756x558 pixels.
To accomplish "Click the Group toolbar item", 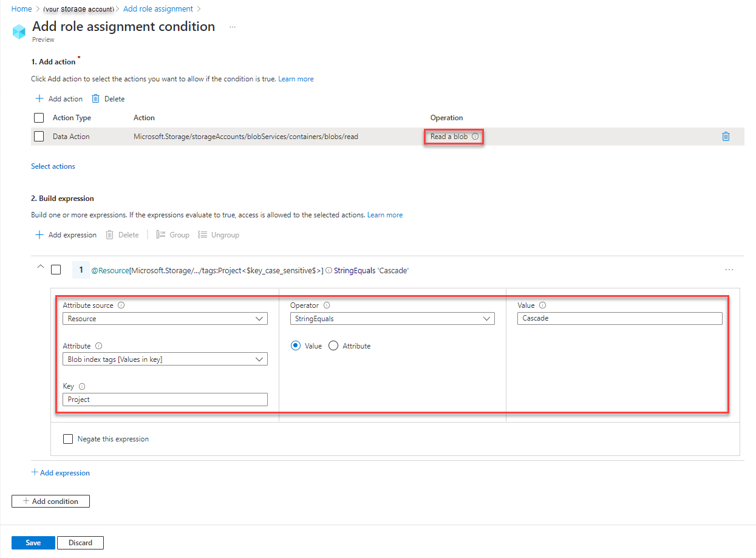I will (x=173, y=234).
